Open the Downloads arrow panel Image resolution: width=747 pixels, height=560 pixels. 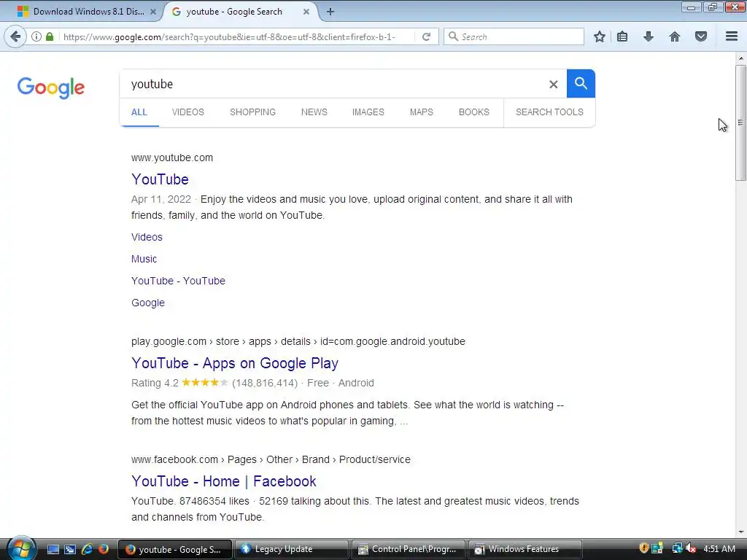649,36
